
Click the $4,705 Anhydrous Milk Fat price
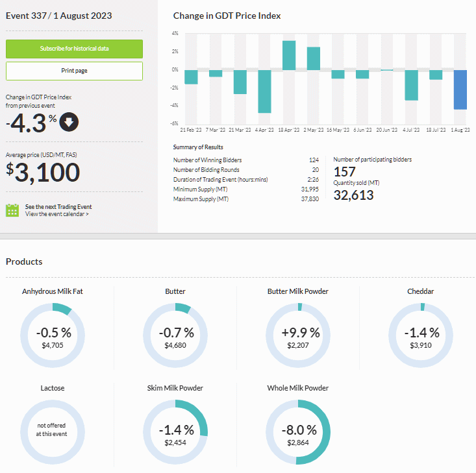[x=53, y=345]
